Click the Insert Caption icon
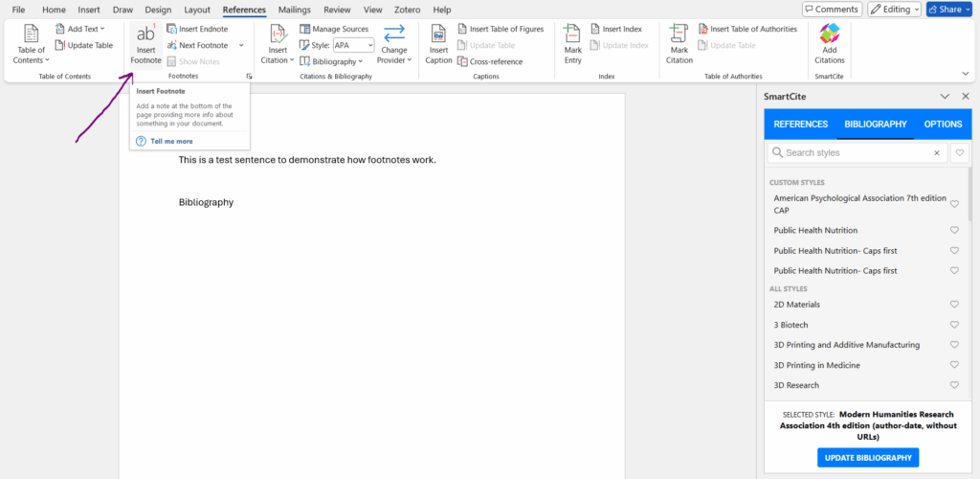Image resolution: width=980 pixels, height=479 pixels. [438, 36]
